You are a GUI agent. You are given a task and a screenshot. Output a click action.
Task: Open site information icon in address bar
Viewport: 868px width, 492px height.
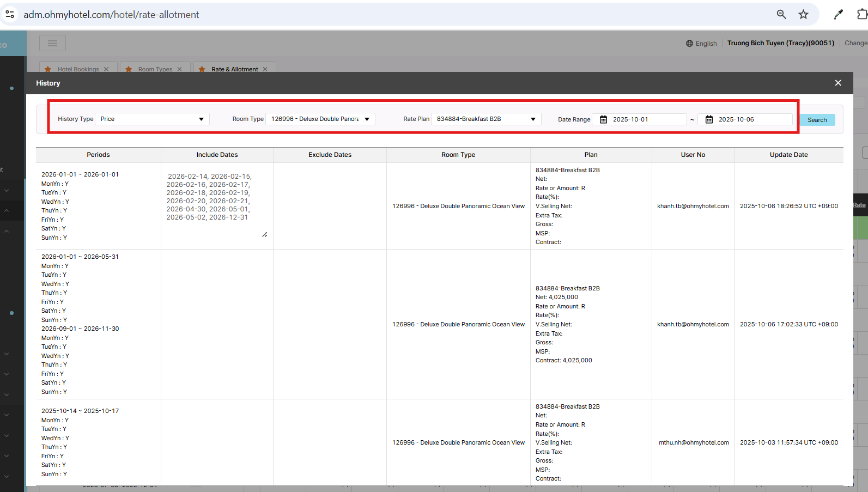(10, 15)
